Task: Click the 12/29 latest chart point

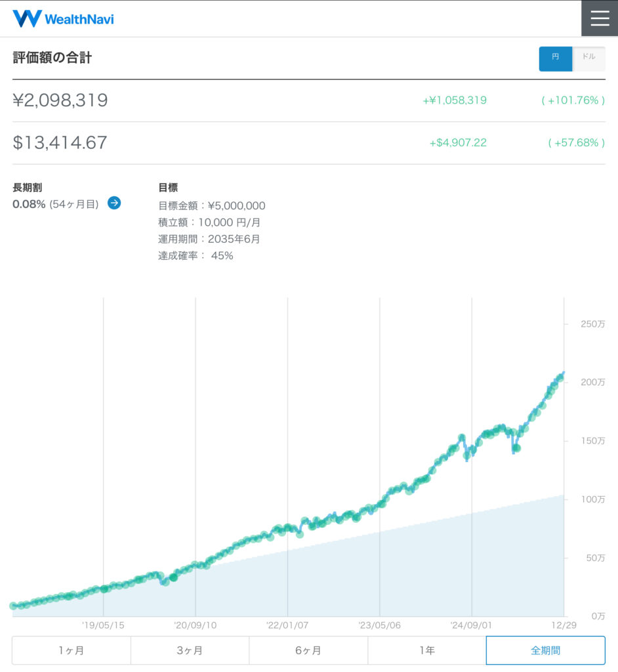Action: (x=563, y=373)
